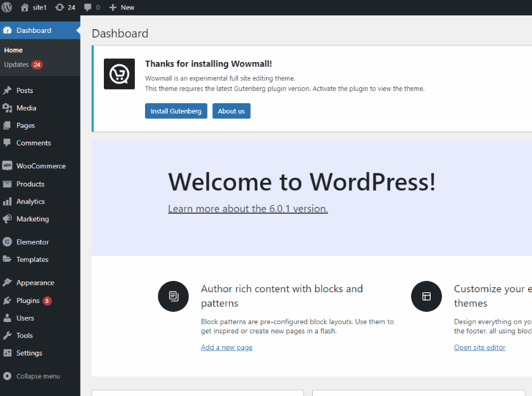Click the WordPress logo in admin bar
The height and width of the screenshot is (396, 532).
tap(7, 7)
